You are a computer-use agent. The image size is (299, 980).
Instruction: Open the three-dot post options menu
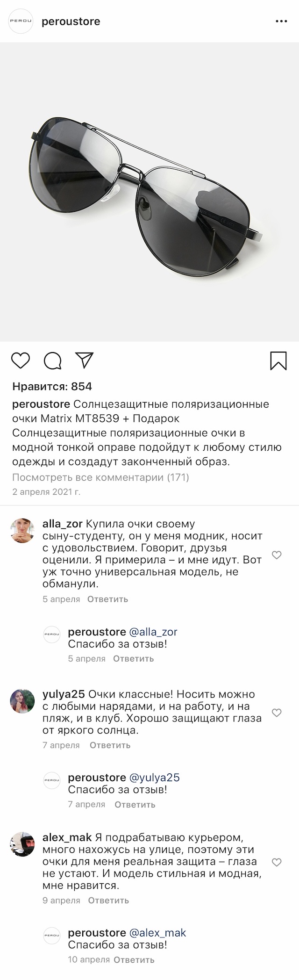click(281, 22)
